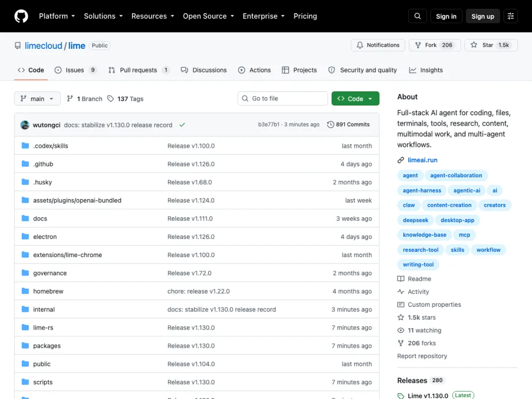Click the Report repository link

pos(422,356)
